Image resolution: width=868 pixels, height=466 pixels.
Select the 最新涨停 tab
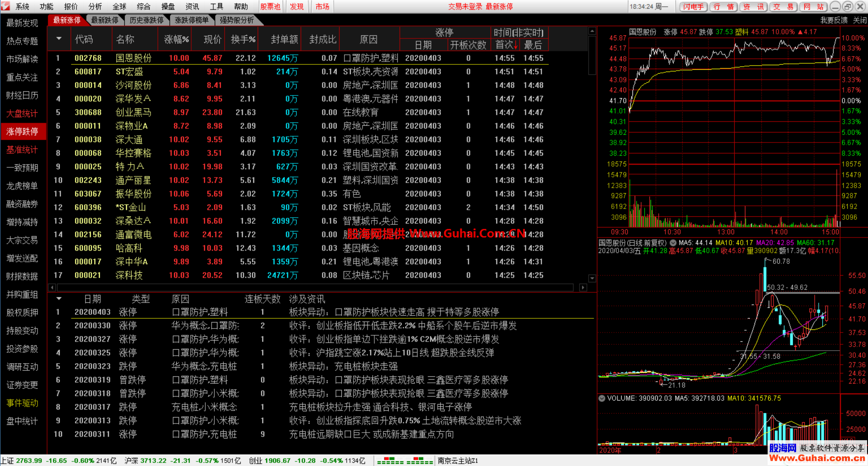(67, 20)
